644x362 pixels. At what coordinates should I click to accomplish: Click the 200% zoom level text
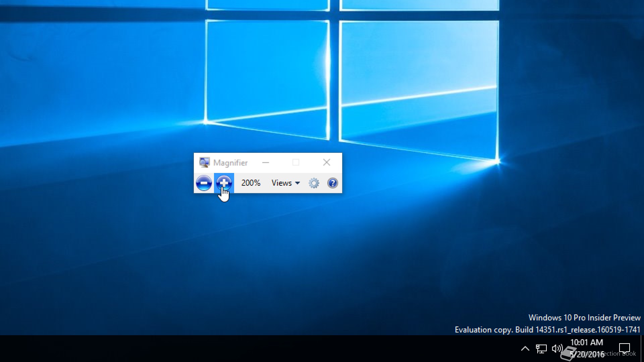(251, 183)
